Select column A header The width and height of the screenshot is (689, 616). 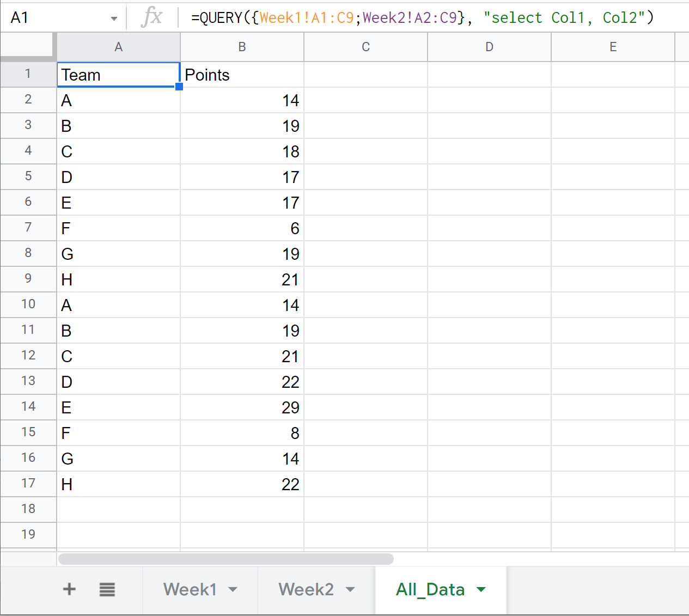pos(118,47)
